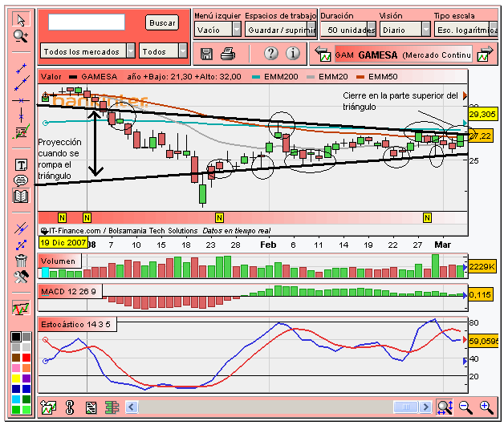Open the Vacío left menu dropdown
This screenshot has width=504, height=425.
click(217, 30)
